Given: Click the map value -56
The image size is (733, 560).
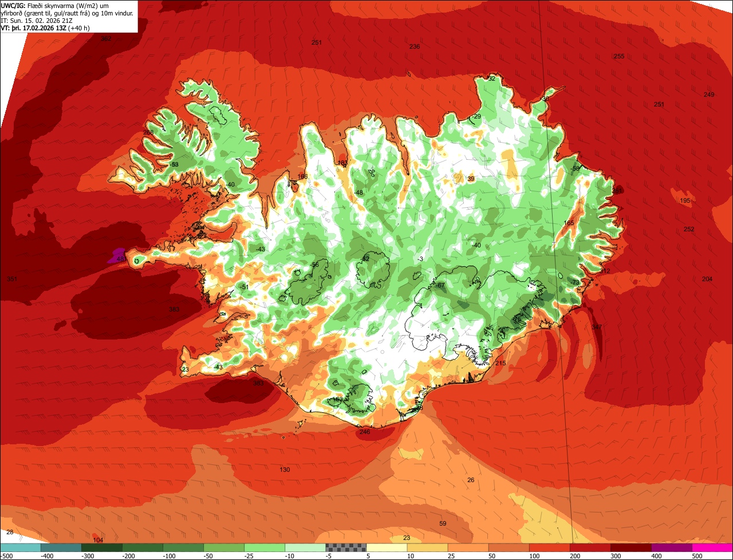Looking at the screenshot, I should click(x=314, y=265).
